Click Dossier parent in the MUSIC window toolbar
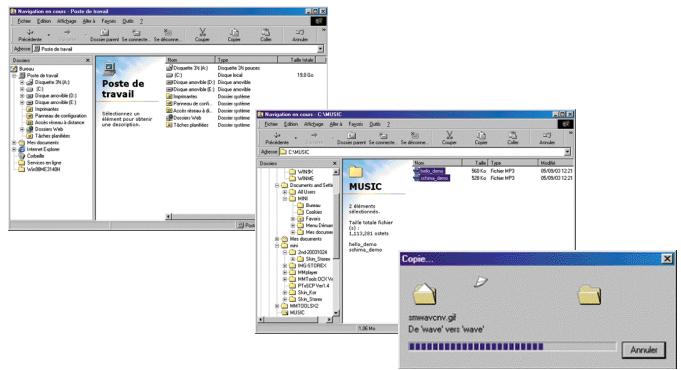This screenshot has height=370, width=681. (351, 138)
